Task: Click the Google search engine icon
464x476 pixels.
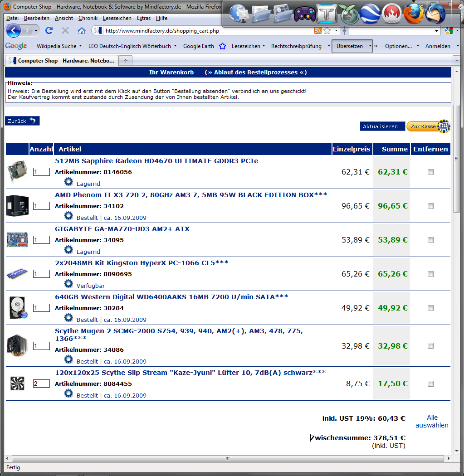Action: pos(449,31)
